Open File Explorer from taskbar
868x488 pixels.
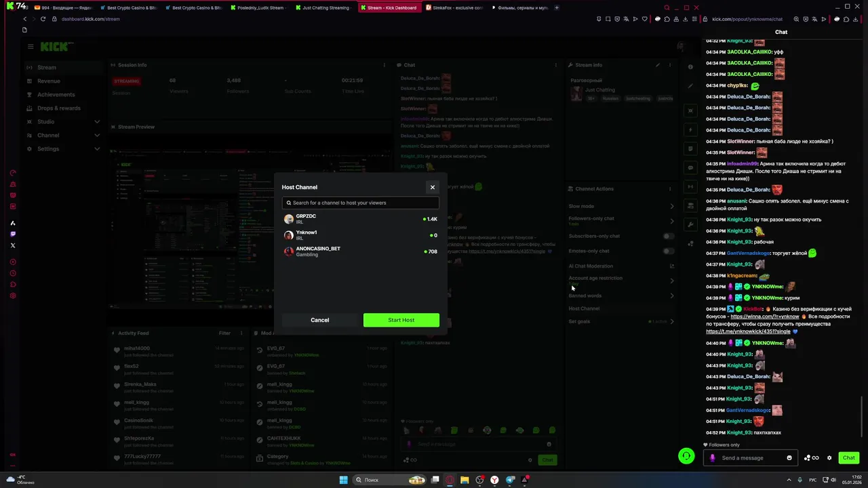pos(465,480)
